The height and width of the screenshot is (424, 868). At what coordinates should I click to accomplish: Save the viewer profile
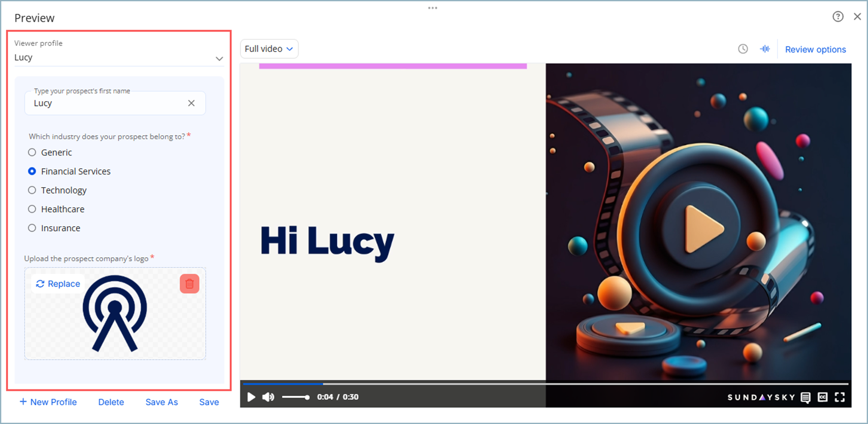point(209,402)
